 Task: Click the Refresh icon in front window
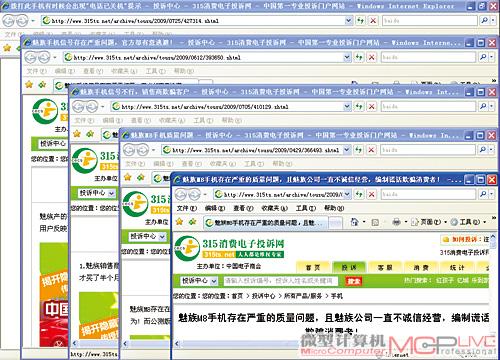point(359,194)
